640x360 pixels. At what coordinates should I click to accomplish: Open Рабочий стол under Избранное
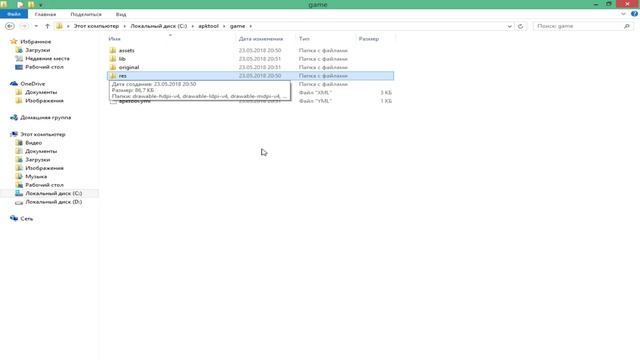click(44, 67)
